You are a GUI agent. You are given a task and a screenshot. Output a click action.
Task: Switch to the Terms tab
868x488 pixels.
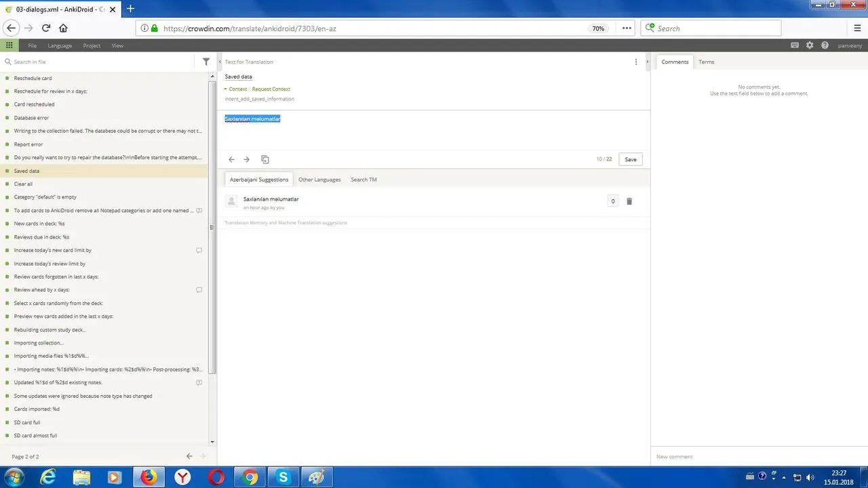tap(707, 62)
